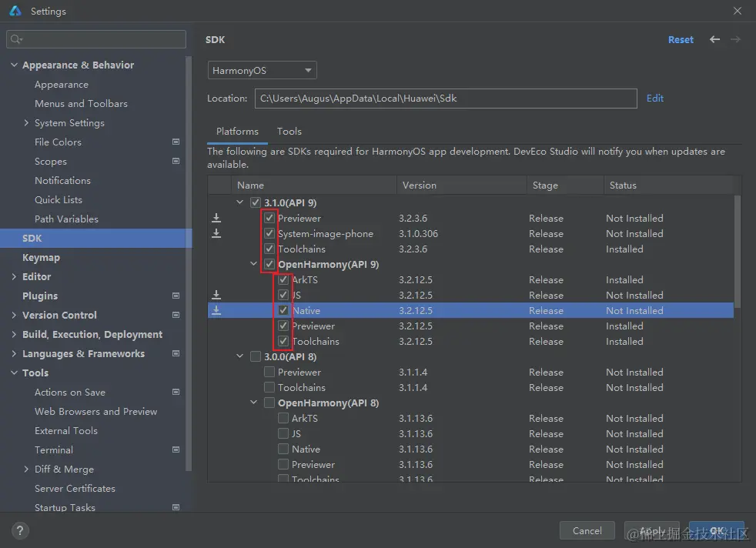
Task: Open help with the question mark icon
Action: 20,530
